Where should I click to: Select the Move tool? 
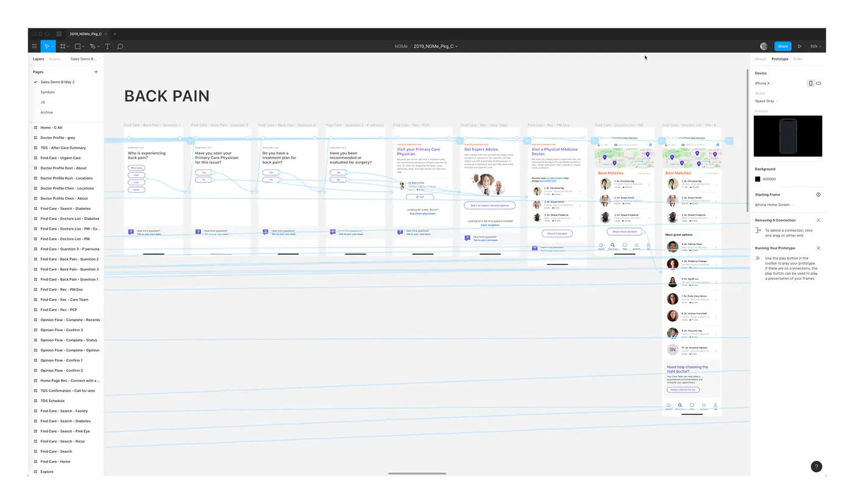pos(46,46)
